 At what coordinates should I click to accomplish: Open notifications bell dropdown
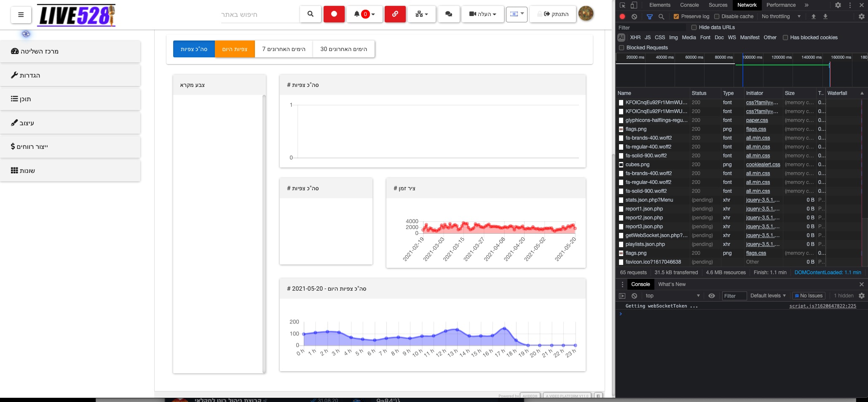364,14
